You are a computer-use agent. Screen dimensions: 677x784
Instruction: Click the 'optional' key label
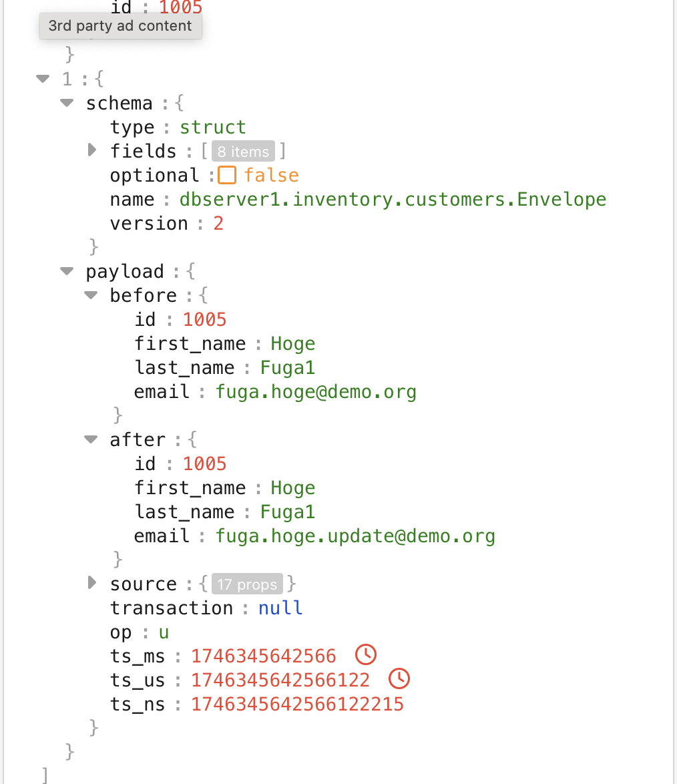154,176
